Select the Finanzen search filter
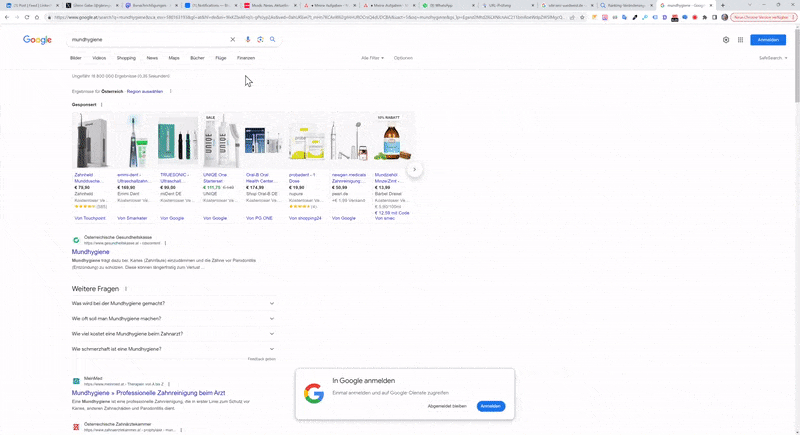800x435 pixels. [x=246, y=58]
